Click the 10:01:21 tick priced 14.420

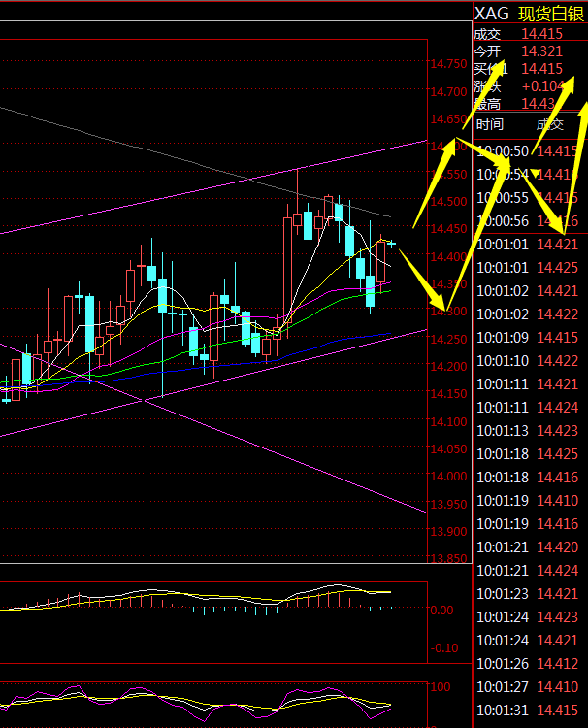coord(527,546)
